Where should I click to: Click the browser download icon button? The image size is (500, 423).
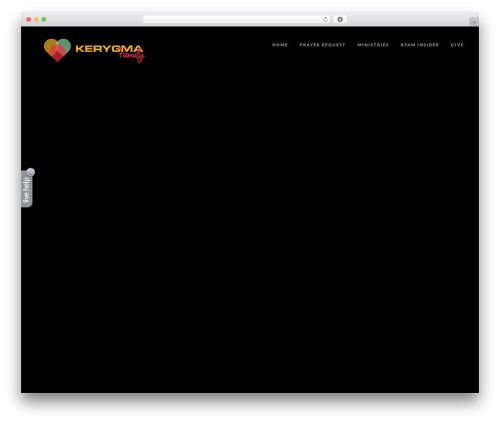340,19
